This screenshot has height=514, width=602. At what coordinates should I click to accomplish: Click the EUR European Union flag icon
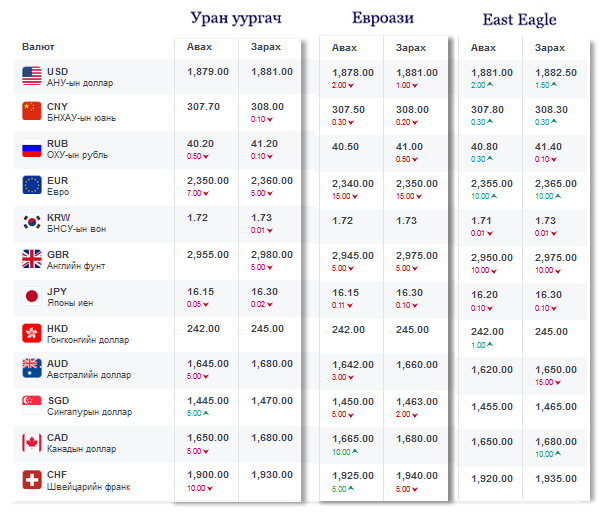point(31,186)
